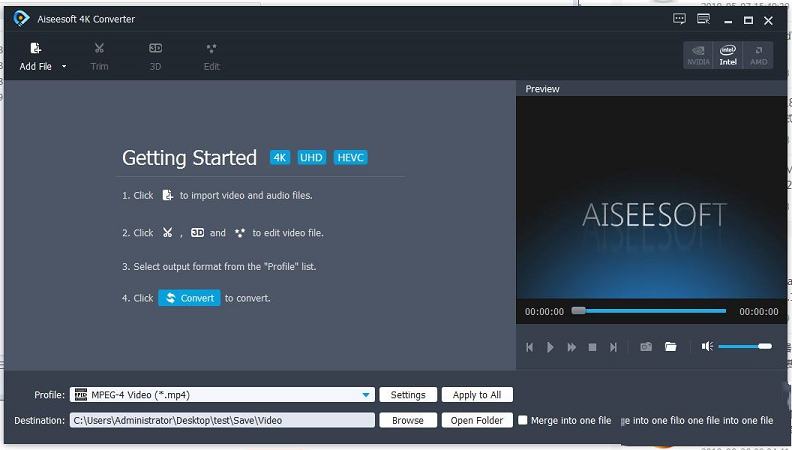Open the Add File dropdown arrow
Image resolution: width=792 pixels, height=450 pixels.
point(64,66)
